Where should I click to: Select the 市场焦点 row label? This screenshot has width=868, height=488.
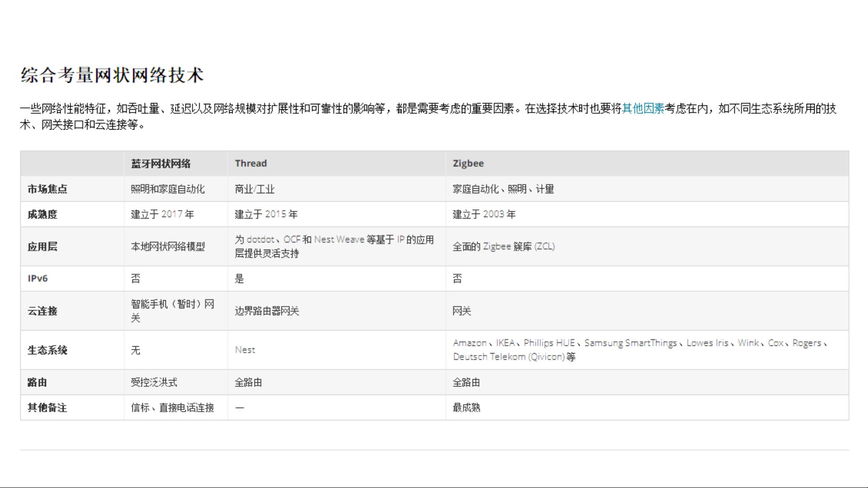click(x=47, y=189)
